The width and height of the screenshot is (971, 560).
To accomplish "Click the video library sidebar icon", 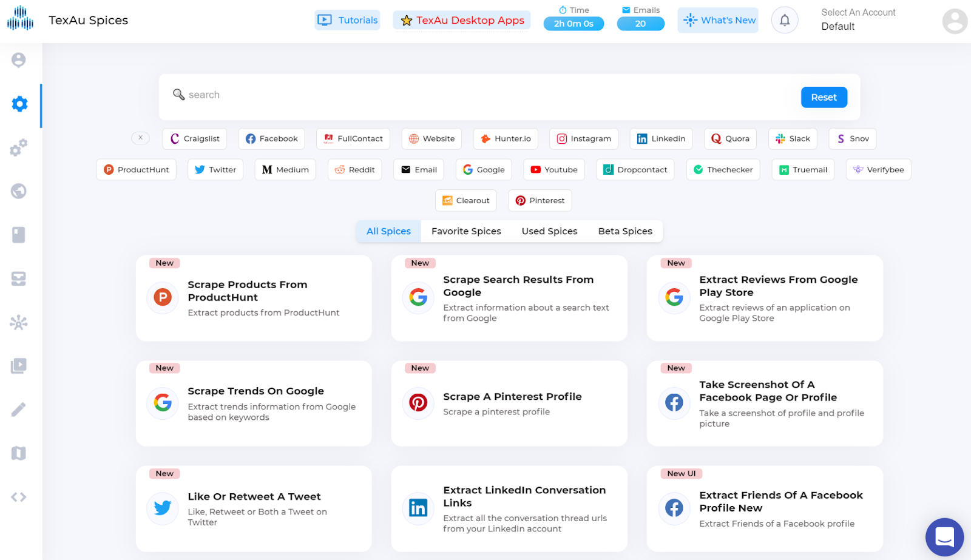I will 19,366.
